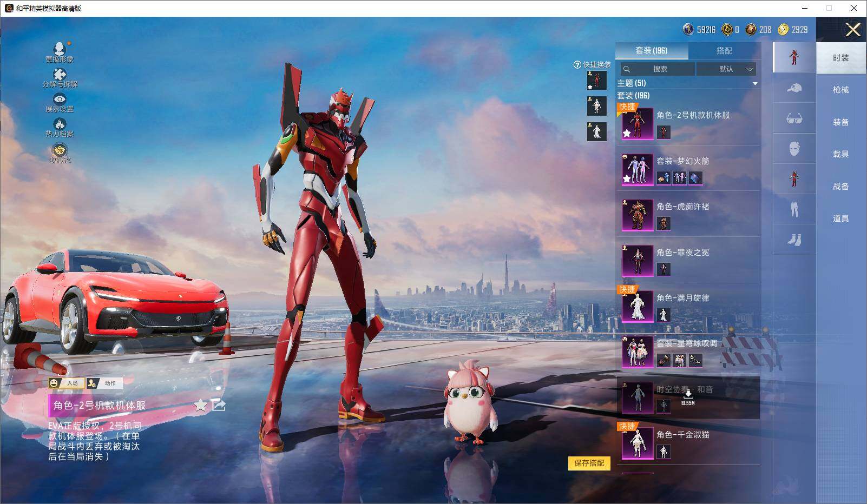Click 套装(196) list heading
867x504 pixels.
click(x=634, y=96)
